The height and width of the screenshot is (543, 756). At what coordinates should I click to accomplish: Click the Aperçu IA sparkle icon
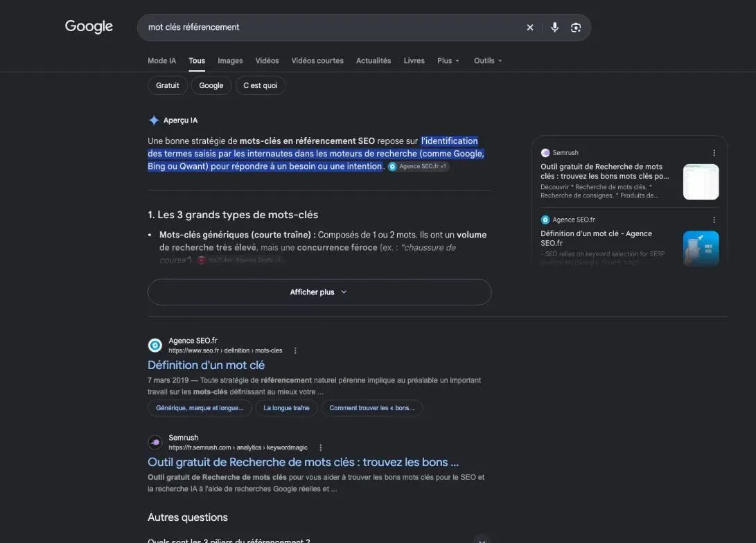pos(154,120)
